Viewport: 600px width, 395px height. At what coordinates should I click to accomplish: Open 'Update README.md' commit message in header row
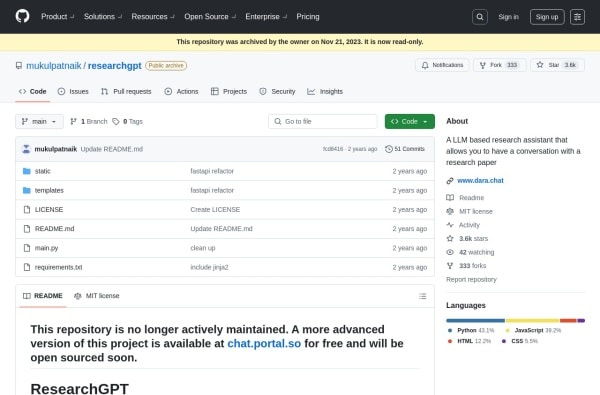[x=112, y=149]
